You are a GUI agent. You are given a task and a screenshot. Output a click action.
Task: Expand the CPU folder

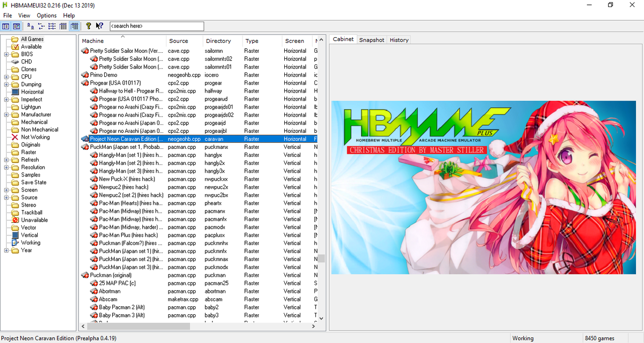coord(6,77)
